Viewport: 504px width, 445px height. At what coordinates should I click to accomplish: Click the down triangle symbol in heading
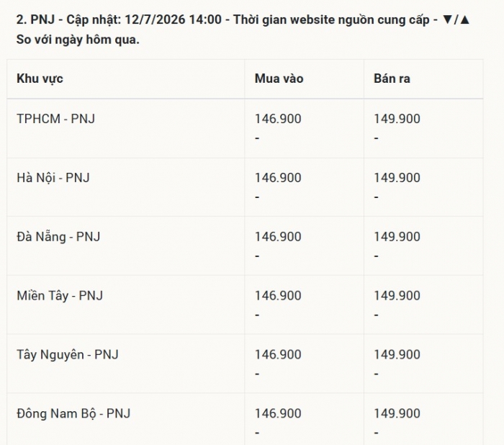[x=448, y=20]
